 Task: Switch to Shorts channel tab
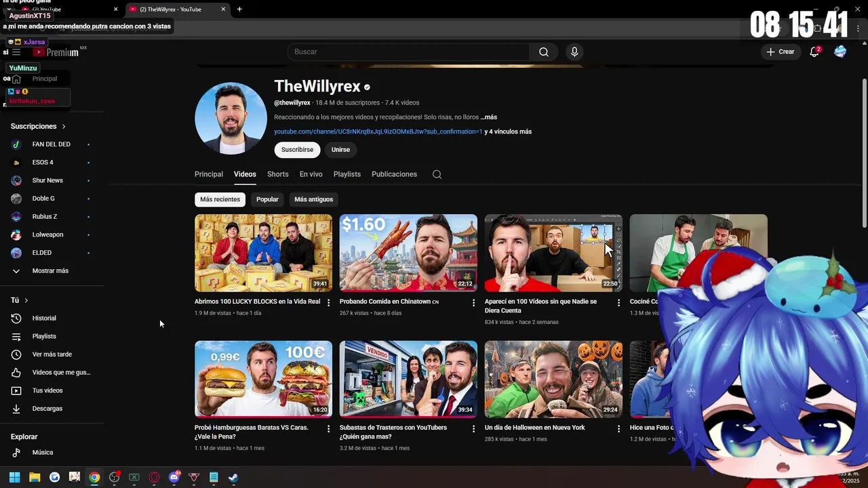pos(278,174)
